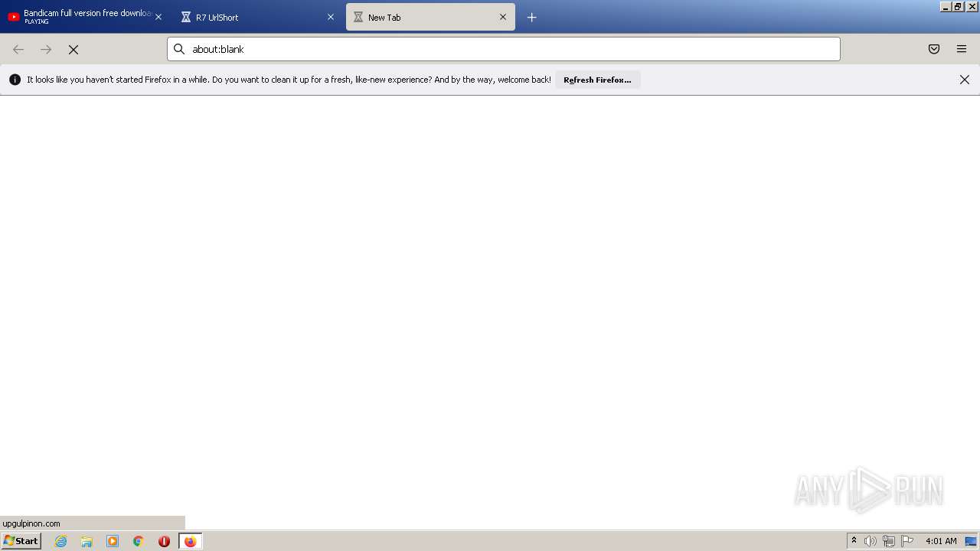Launch Internet Explorer from taskbar
This screenshot has height=551, width=980.
tap(61, 541)
